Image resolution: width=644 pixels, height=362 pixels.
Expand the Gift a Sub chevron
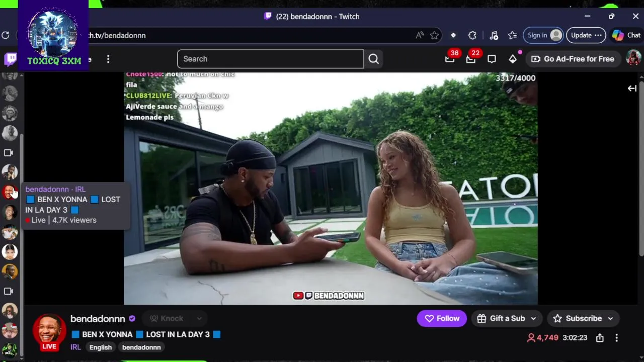click(x=533, y=318)
